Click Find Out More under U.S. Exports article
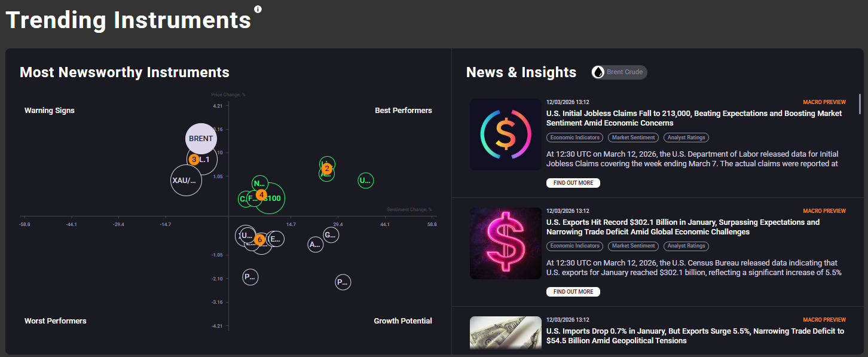This screenshot has width=868, height=357. click(x=573, y=292)
